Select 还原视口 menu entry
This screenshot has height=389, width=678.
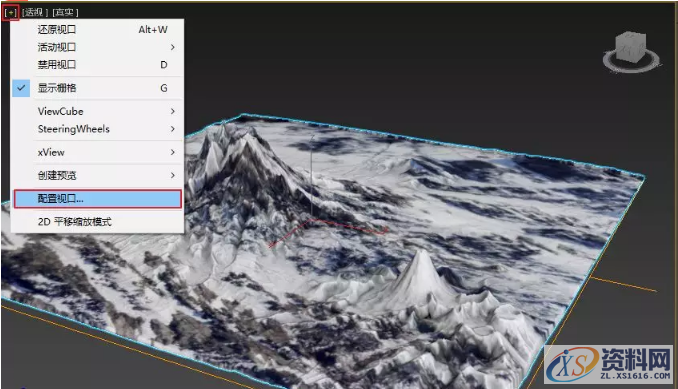[x=97, y=29]
